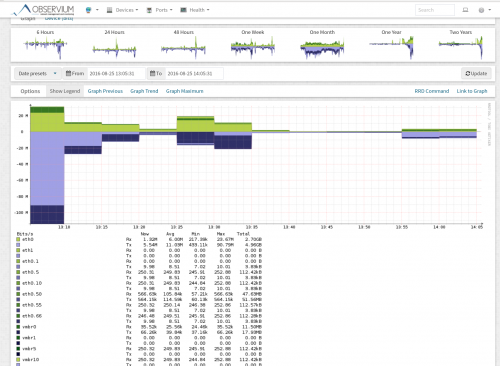Open the Date presets dropdown
500x366 pixels.
pyautogui.click(x=38, y=73)
